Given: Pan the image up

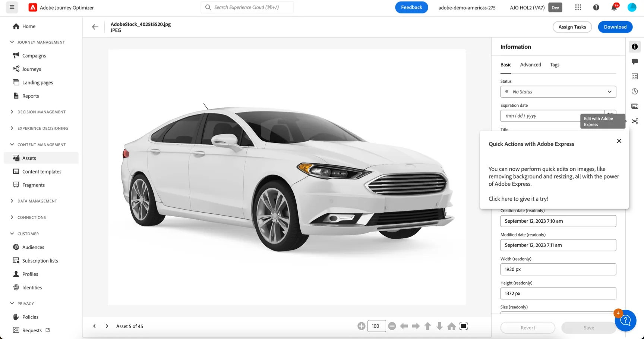Looking at the screenshot, I should pos(428,326).
